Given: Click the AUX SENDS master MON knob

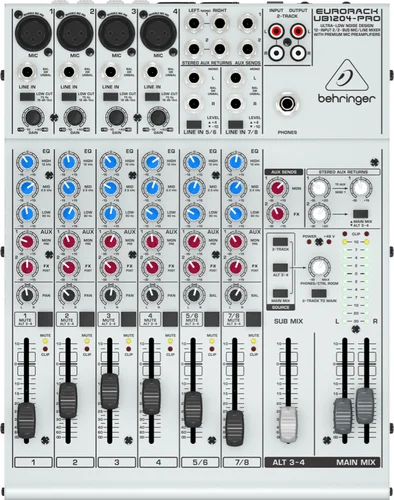Looking at the screenshot, I should [277, 188].
